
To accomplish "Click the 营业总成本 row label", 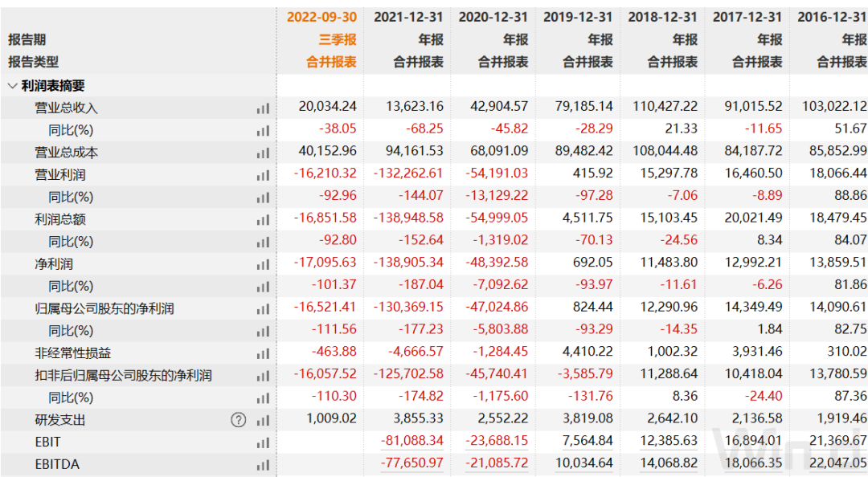I will coord(67,153).
